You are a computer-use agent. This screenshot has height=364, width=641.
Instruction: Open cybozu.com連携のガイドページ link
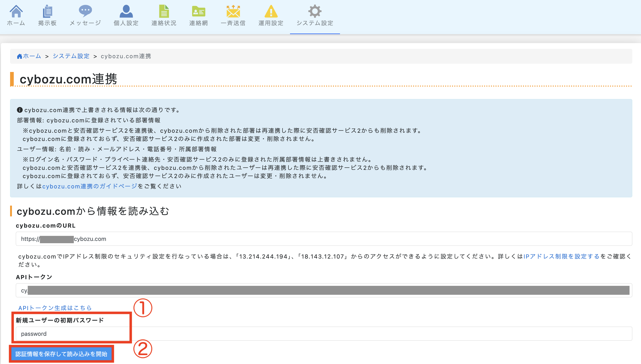click(x=90, y=186)
